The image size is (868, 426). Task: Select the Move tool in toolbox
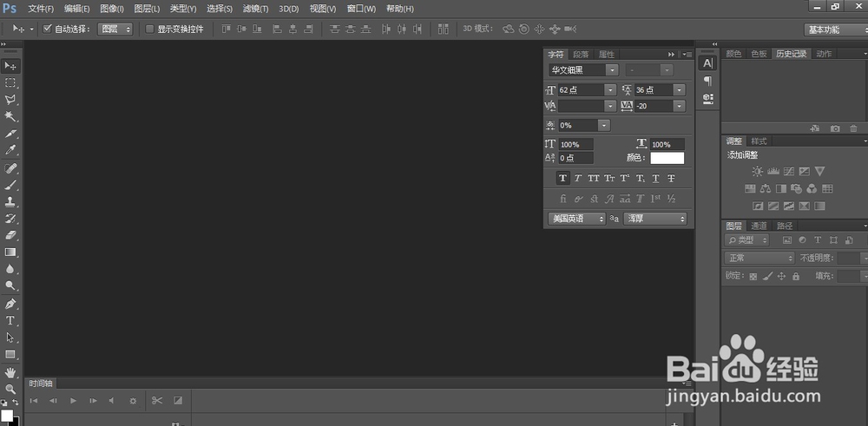pos(10,67)
